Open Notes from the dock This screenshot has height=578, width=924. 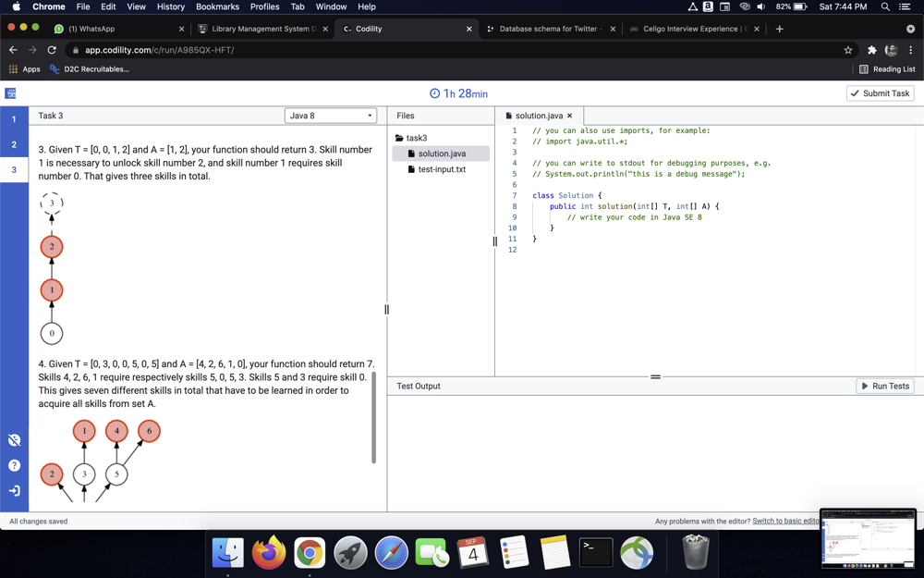(x=554, y=553)
